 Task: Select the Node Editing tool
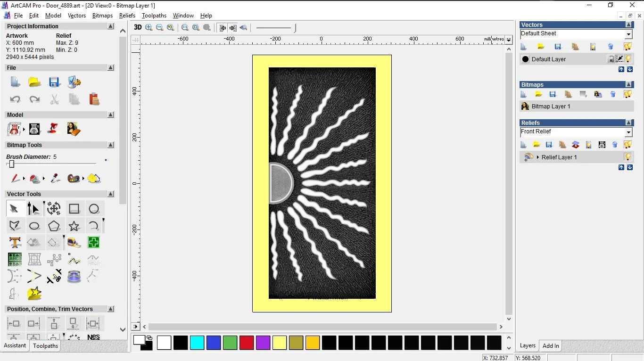33,209
